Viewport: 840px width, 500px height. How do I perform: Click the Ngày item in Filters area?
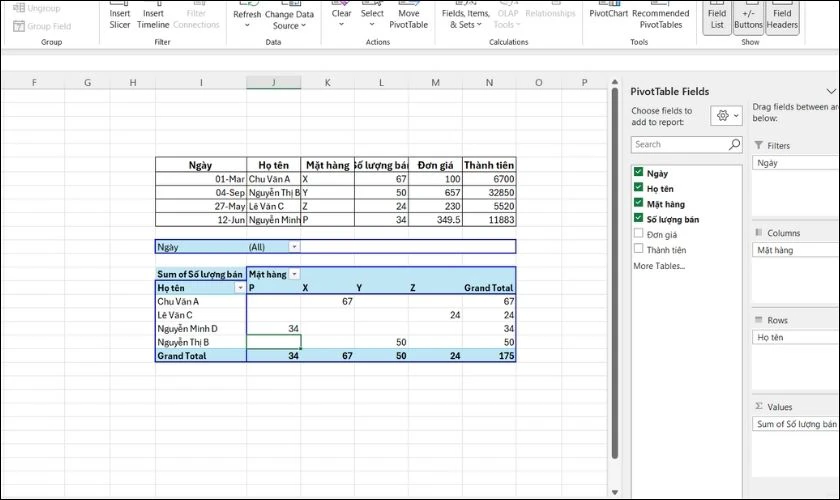coord(795,163)
